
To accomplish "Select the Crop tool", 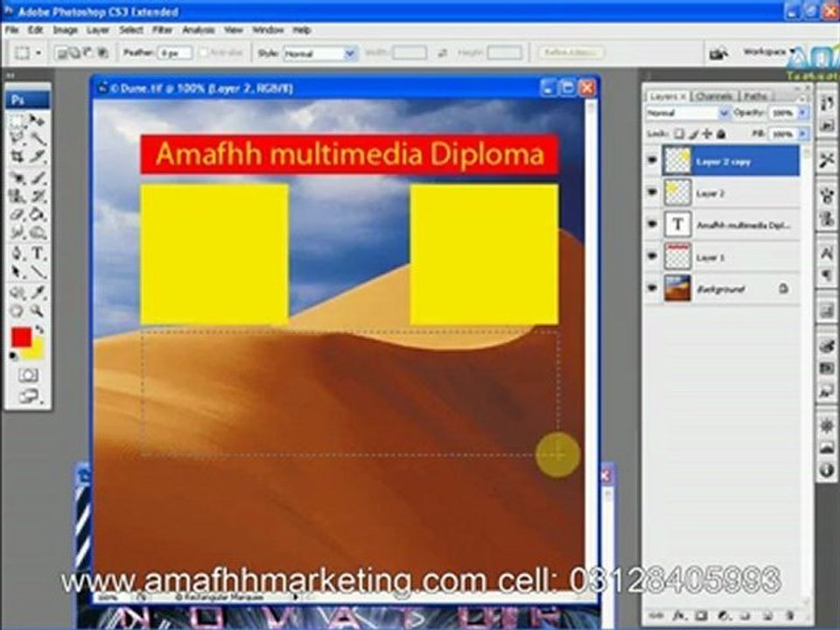I will point(18,157).
